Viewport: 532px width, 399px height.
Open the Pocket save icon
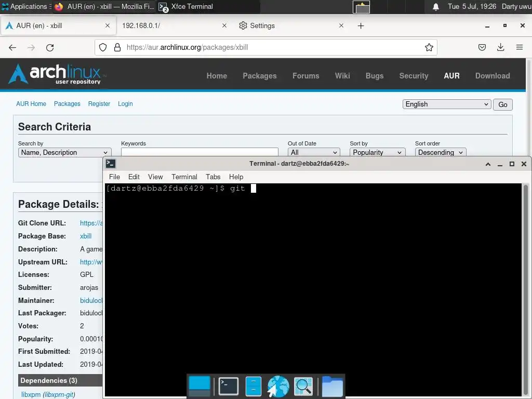pos(482,47)
